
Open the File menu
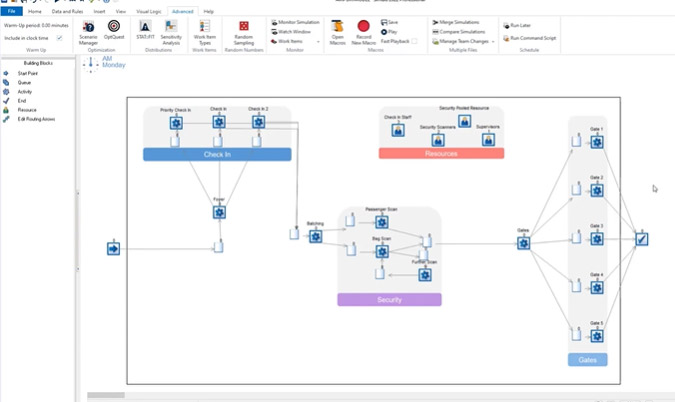click(11, 11)
